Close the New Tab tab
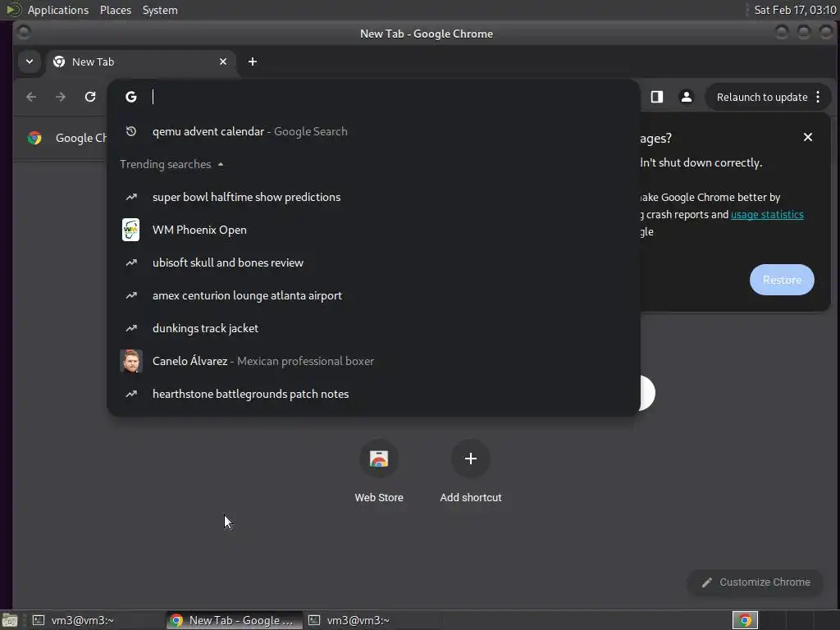 (x=223, y=62)
